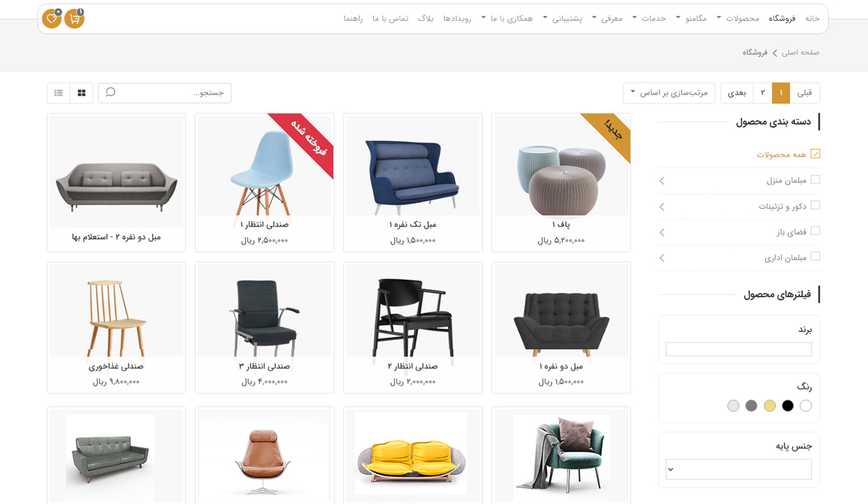Expand the مبلمان اداری category chevron
This screenshot has height=504, width=868.
pyautogui.click(x=663, y=257)
